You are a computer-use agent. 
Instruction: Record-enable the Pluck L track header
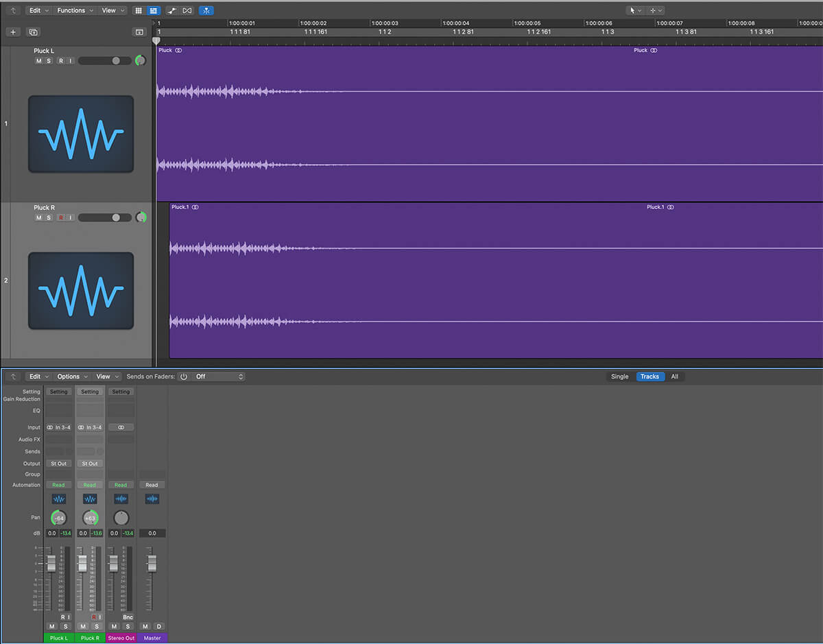(61, 61)
